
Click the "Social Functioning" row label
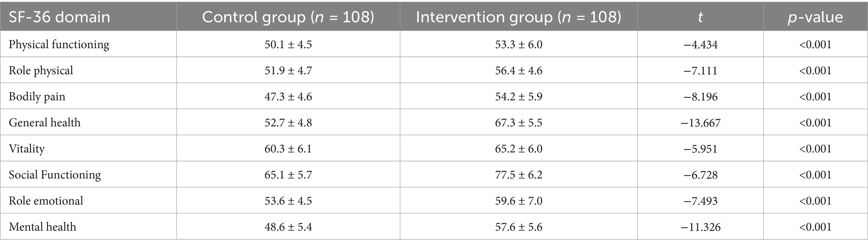(x=55, y=175)
